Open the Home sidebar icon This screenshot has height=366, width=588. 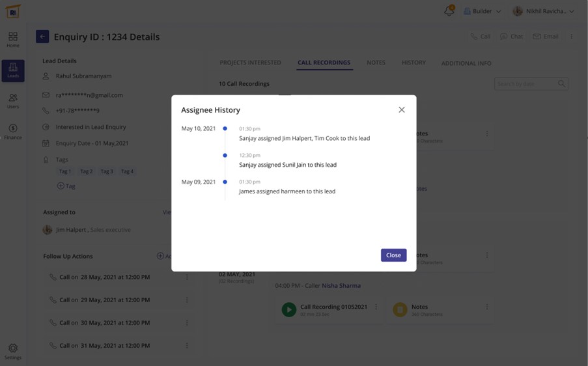click(x=13, y=39)
